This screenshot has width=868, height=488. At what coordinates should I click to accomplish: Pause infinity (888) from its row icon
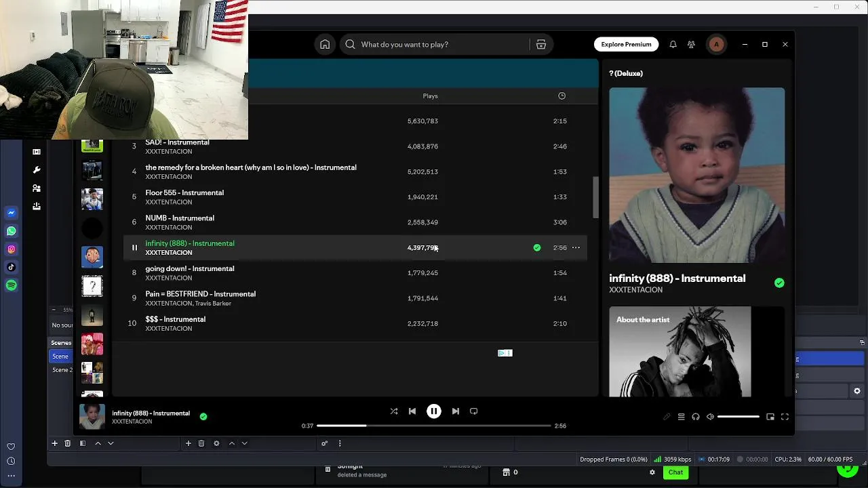(134, 247)
